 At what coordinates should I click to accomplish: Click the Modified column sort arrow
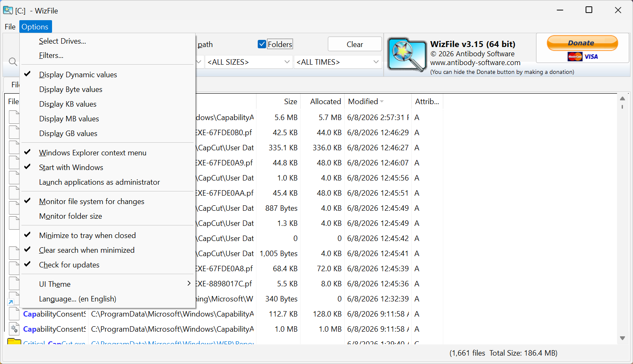(x=382, y=102)
